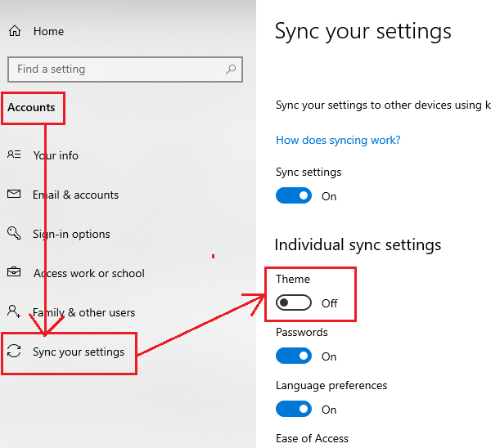Go to Settings Home
Viewport: 491px width, 448px height.
click(48, 31)
